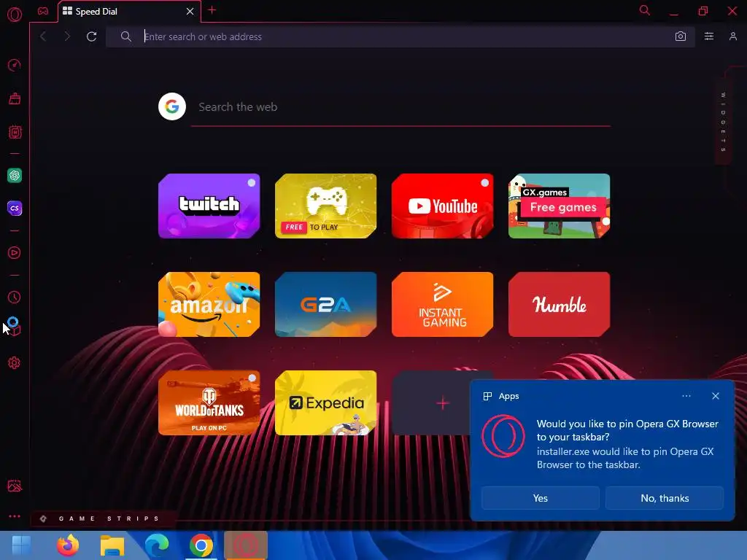Expand the Game Strips bar
The height and width of the screenshot is (560, 747).
coord(104,518)
